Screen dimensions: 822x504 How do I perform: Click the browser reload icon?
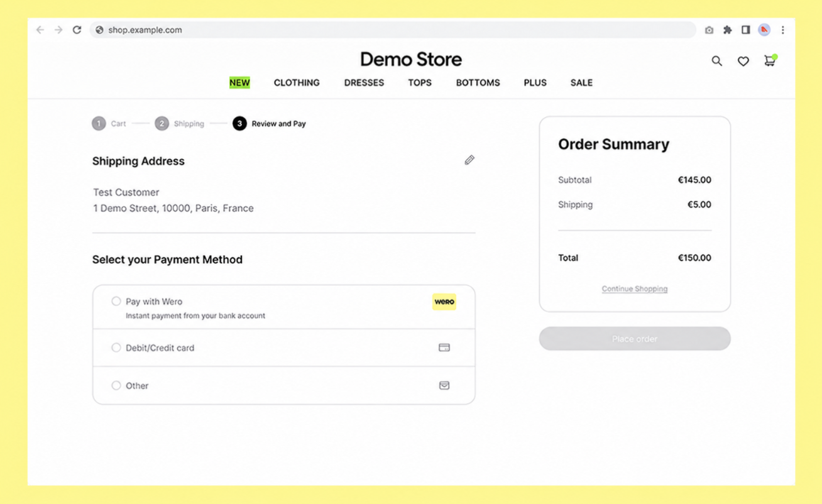click(x=77, y=30)
